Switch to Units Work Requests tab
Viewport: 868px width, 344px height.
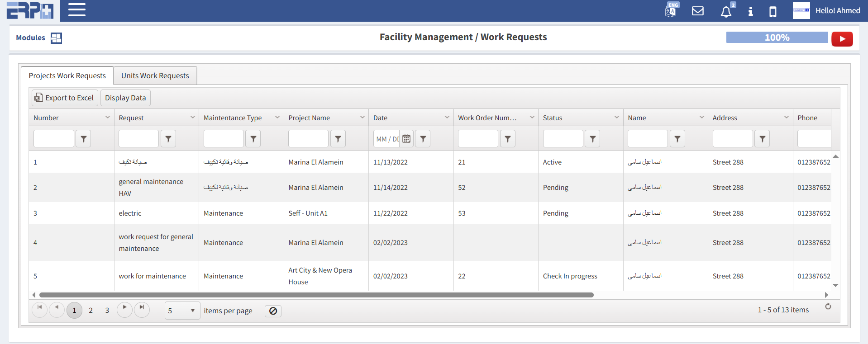[x=155, y=75]
